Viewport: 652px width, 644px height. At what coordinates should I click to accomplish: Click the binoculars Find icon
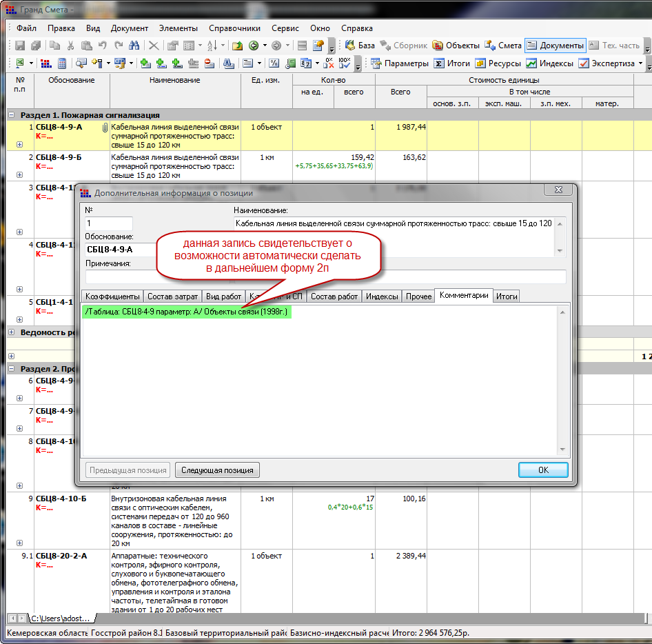coord(134,46)
